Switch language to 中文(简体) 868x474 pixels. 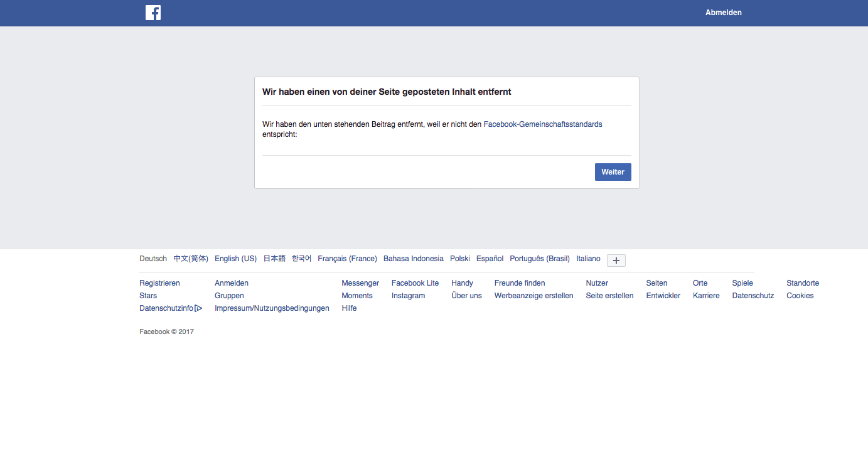pyautogui.click(x=191, y=259)
